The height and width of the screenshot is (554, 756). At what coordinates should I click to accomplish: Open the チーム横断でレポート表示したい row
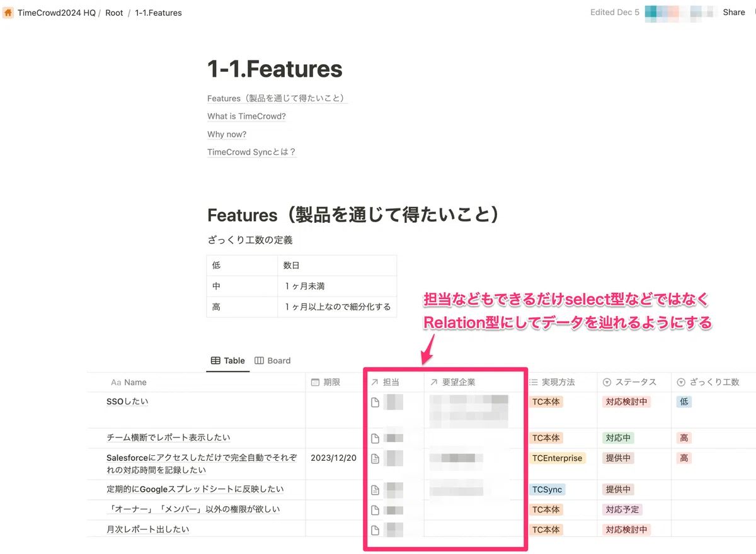(x=168, y=438)
